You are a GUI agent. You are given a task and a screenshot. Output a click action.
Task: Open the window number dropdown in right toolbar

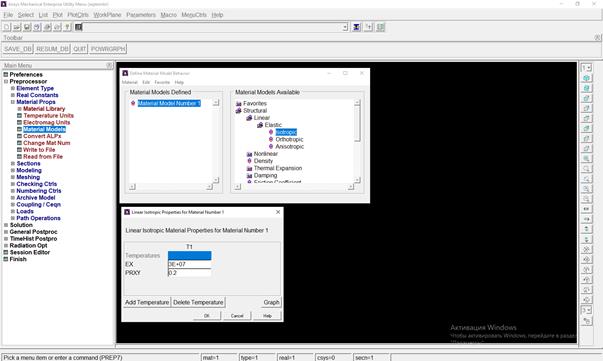586,68
